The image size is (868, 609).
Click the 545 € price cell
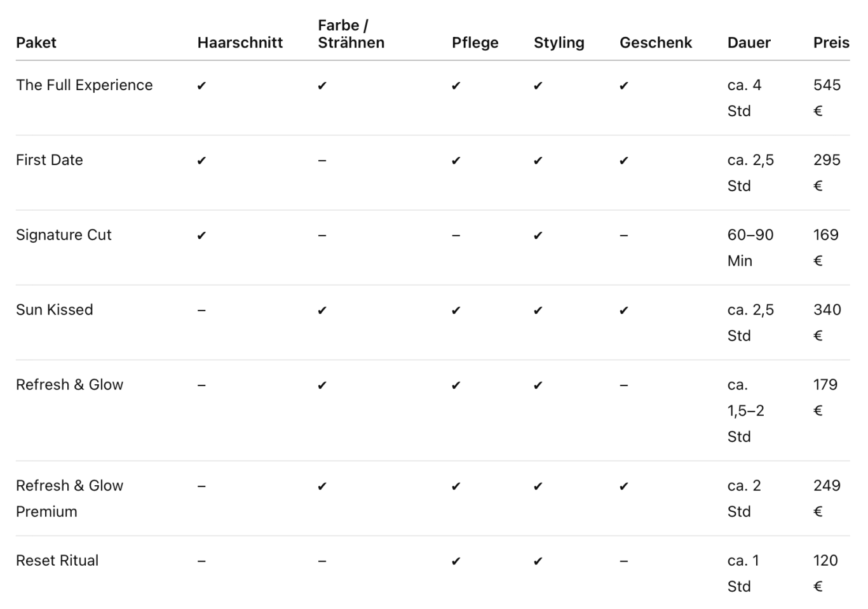pyautogui.click(x=827, y=98)
